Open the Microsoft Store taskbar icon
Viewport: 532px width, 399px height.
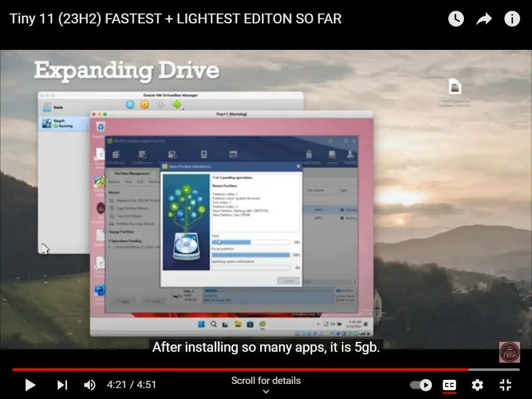point(250,324)
